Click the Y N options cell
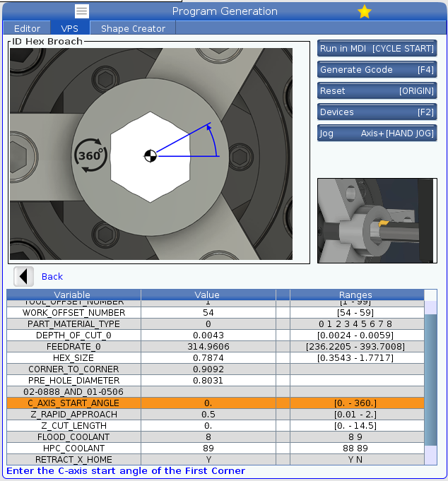The image size is (448, 481). point(357,460)
